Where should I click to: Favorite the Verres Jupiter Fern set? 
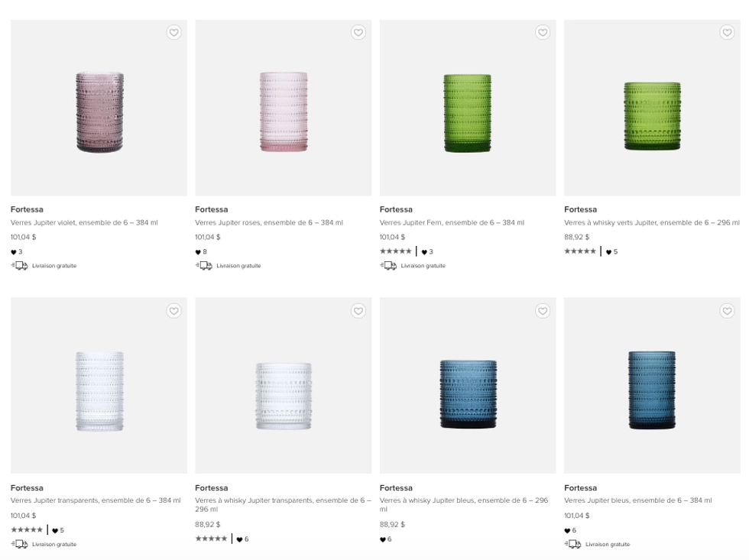tap(543, 32)
